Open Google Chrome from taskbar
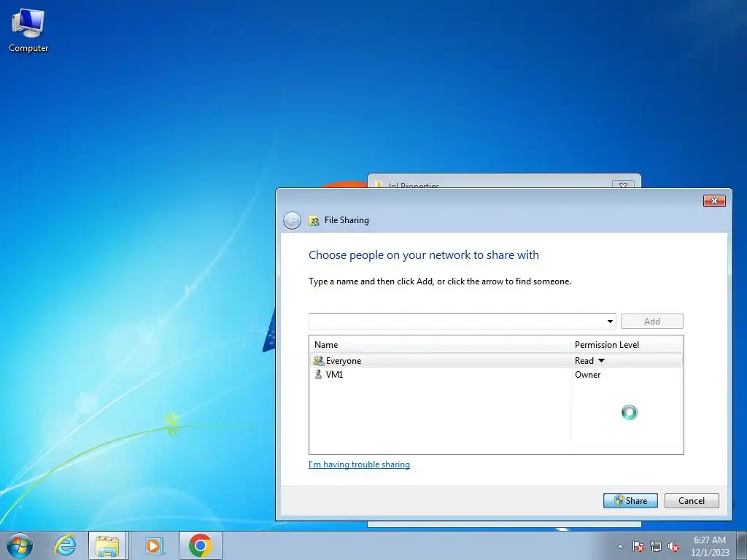 tap(201, 545)
